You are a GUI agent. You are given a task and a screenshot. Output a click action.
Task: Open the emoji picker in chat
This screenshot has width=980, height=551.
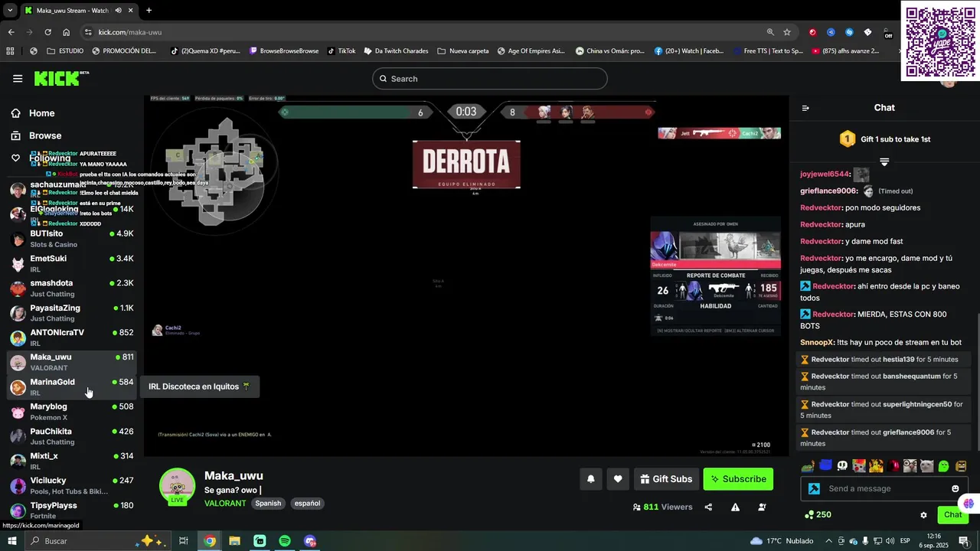click(955, 489)
